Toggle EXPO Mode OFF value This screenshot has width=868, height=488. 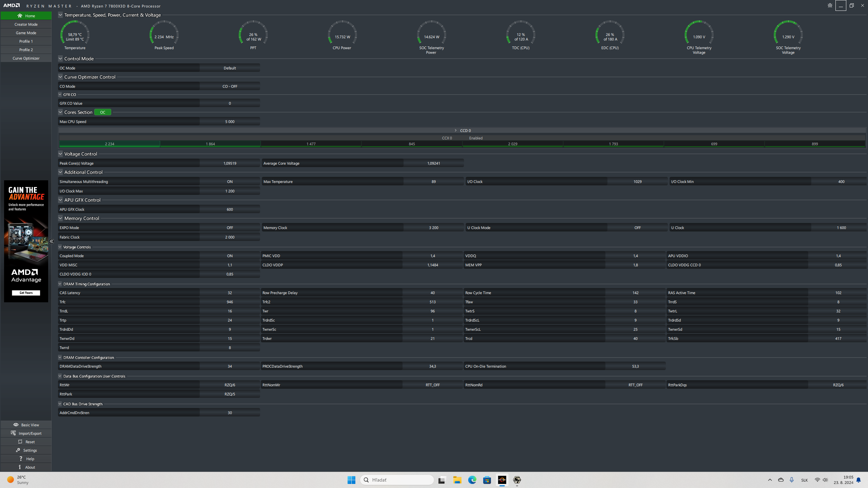pyautogui.click(x=230, y=228)
